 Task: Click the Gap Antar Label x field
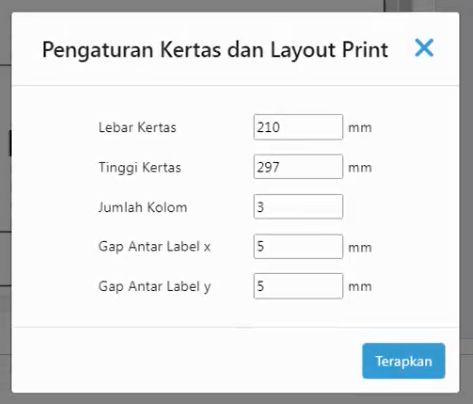[298, 247]
